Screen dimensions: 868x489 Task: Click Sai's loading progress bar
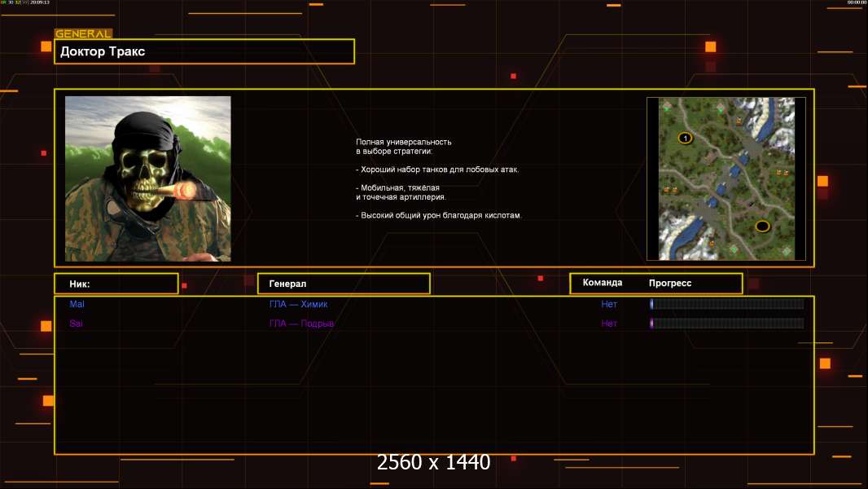tap(726, 324)
